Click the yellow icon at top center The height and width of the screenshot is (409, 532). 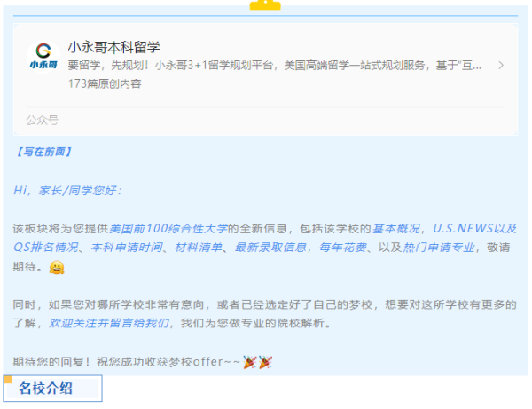click(265, 4)
